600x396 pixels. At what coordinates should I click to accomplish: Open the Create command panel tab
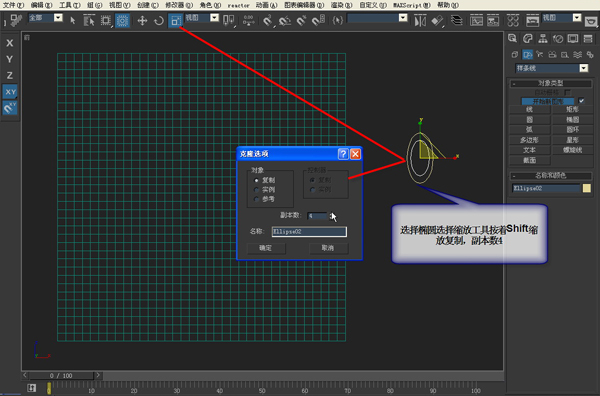pos(512,38)
